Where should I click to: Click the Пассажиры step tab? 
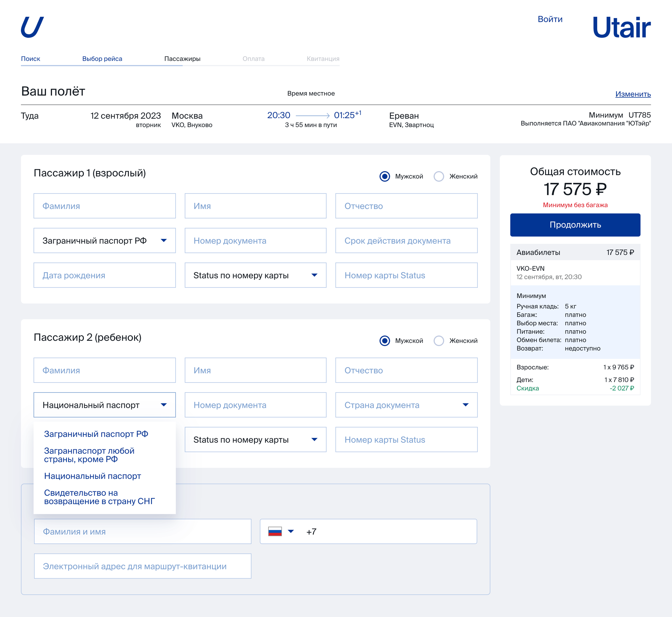tap(182, 59)
